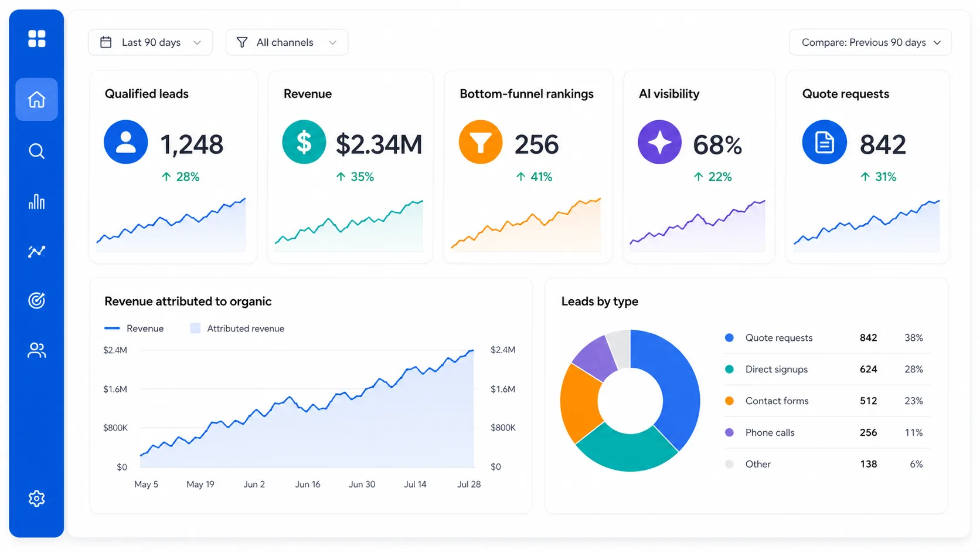The width and height of the screenshot is (980, 552).
Task: Click the up arrow next to 22%
Action: point(698,177)
